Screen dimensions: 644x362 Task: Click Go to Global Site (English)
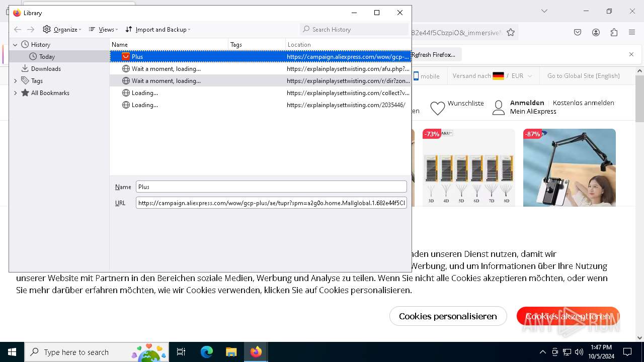tap(584, 76)
